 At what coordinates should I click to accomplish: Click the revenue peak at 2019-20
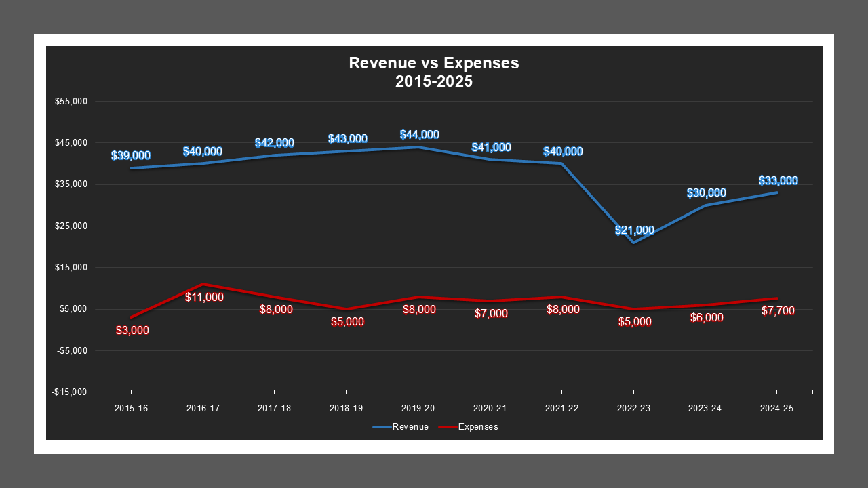coord(417,146)
